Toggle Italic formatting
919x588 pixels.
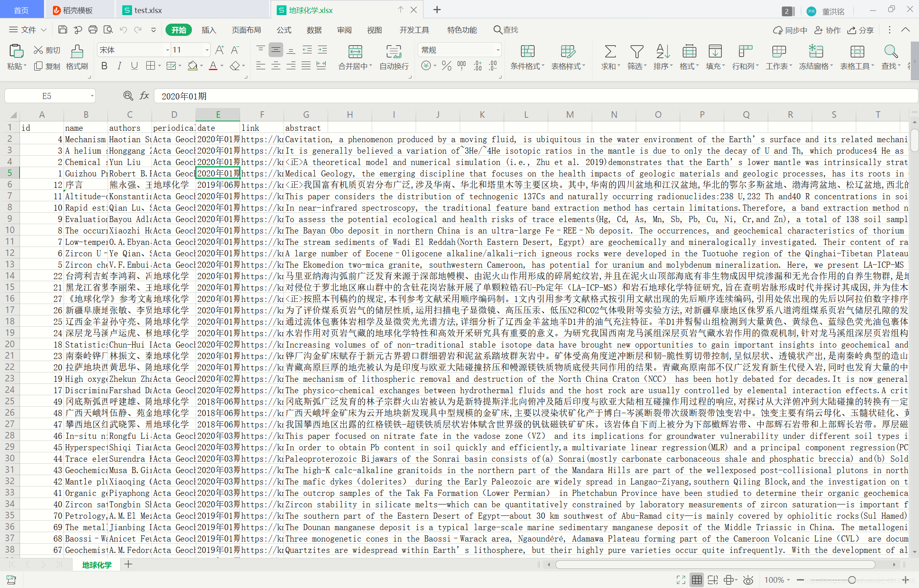(x=119, y=66)
